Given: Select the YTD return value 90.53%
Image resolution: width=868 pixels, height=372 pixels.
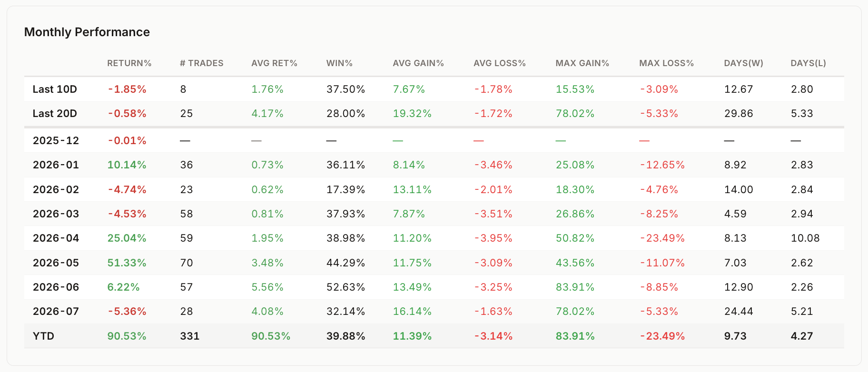Looking at the screenshot, I should [127, 336].
